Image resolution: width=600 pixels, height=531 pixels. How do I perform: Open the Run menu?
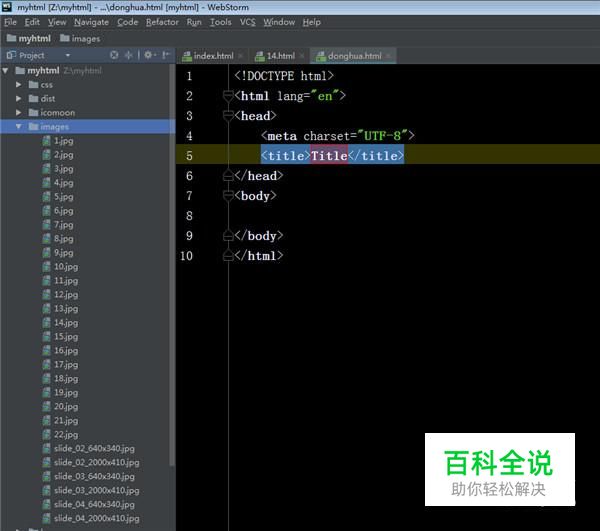point(194,22)
